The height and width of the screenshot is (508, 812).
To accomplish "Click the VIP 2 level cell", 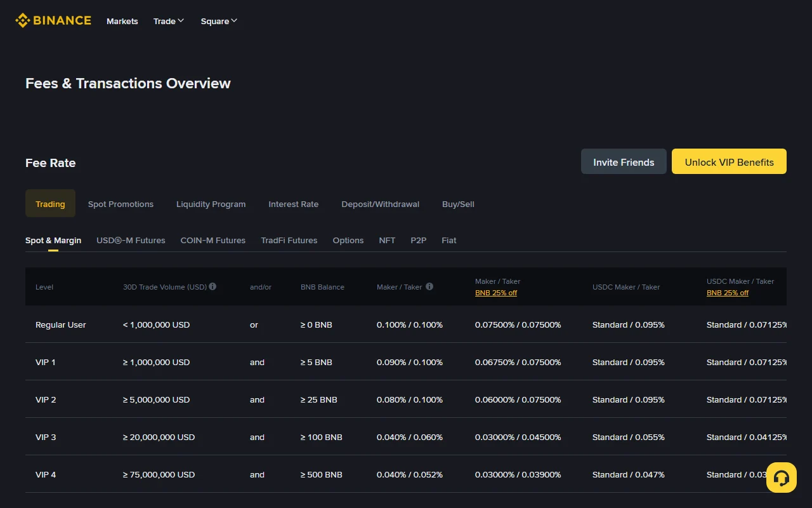I will [46, 399].
